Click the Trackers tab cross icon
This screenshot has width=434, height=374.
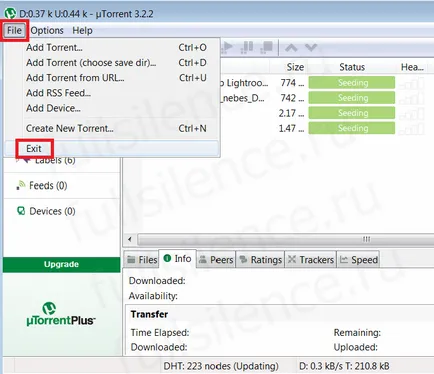[x=292, y=259]
